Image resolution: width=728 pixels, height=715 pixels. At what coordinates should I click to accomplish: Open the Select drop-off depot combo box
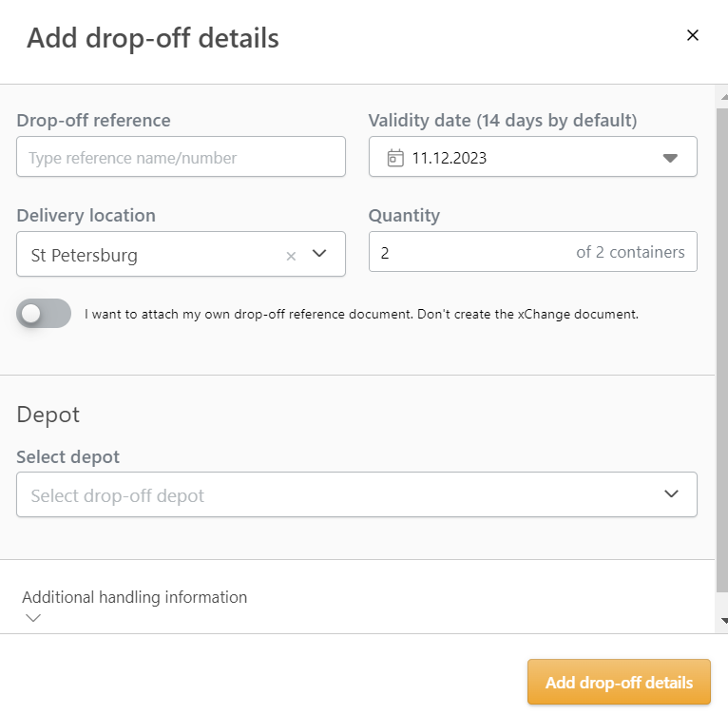[342, 494]
